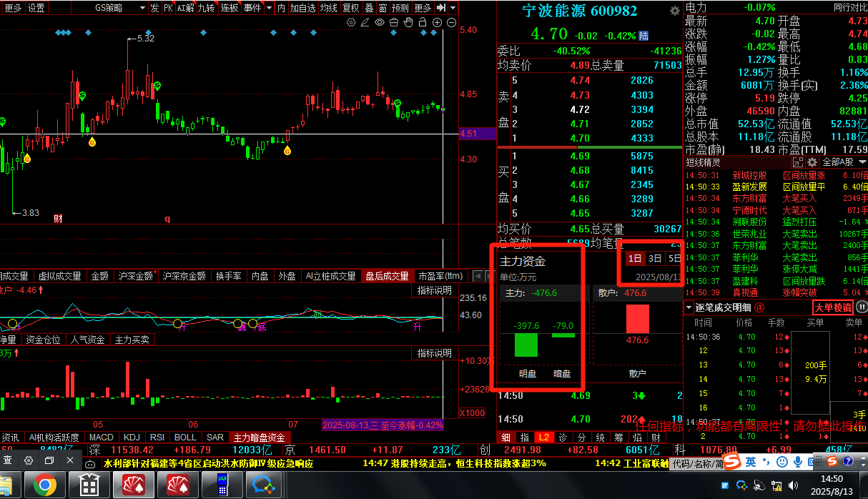The image size is (868, 499).
Task: Click 指标说明 beside +10.30万
Action: point(435,353)
